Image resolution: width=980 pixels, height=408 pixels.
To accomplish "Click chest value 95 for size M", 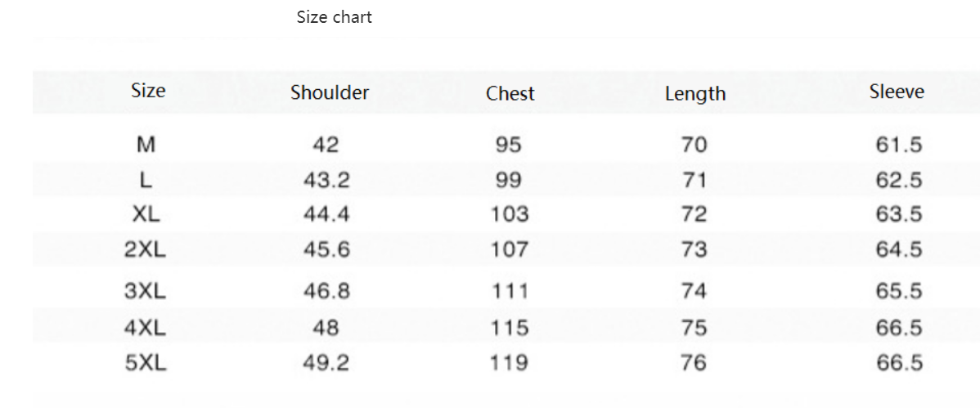I will pyautogui.click(x=509, y=146).
